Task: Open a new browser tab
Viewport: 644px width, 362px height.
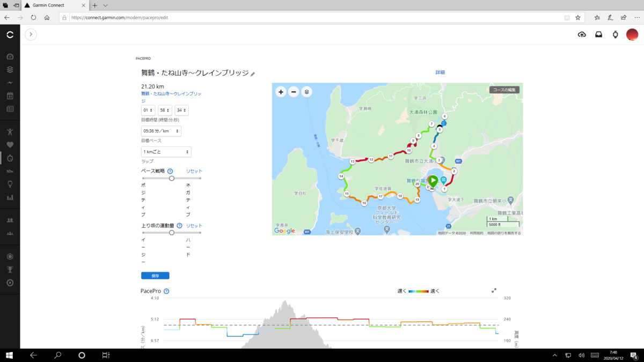Action: click(94, 5)
